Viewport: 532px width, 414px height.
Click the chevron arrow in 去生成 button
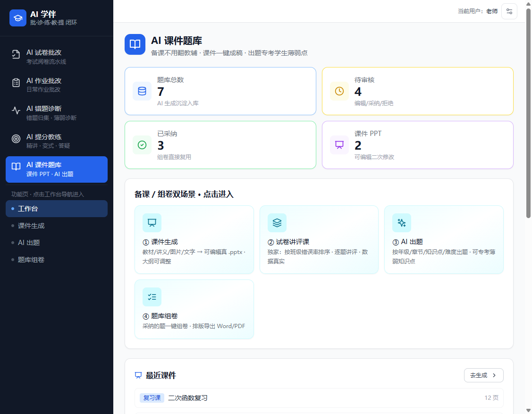pos(494,375)
